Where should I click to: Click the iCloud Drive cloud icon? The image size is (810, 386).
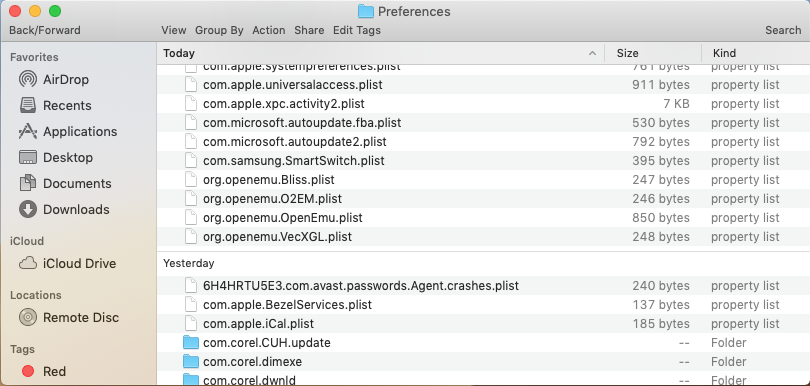[28, 264]
